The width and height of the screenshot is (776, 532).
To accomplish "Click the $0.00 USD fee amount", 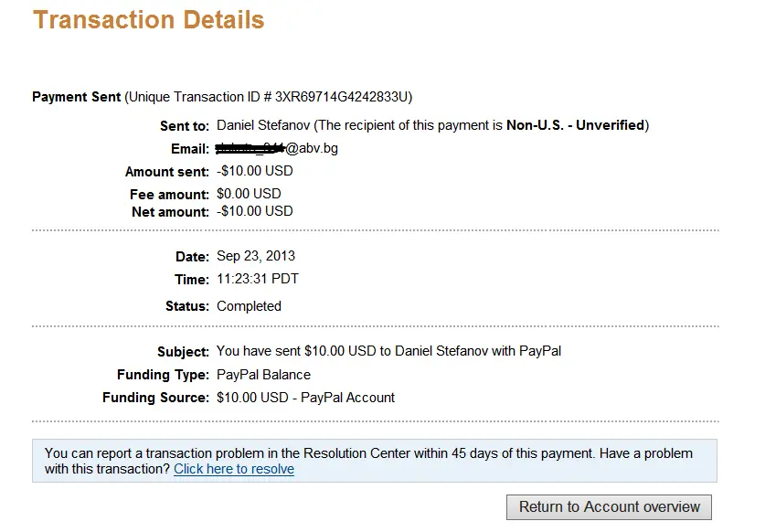I will tap(249, 194).
